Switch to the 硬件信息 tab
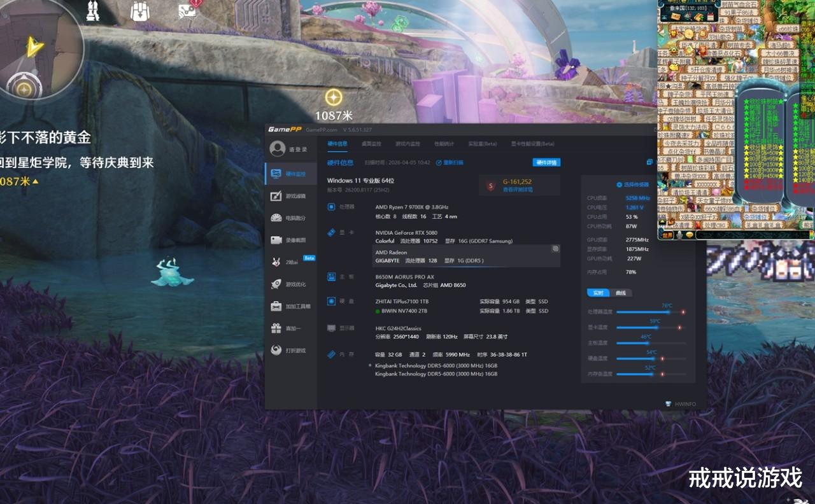 coord(337,144)
